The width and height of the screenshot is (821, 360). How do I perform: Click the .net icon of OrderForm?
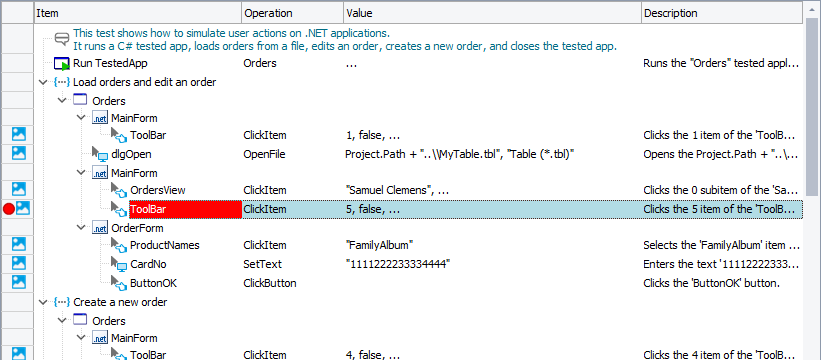99,228
